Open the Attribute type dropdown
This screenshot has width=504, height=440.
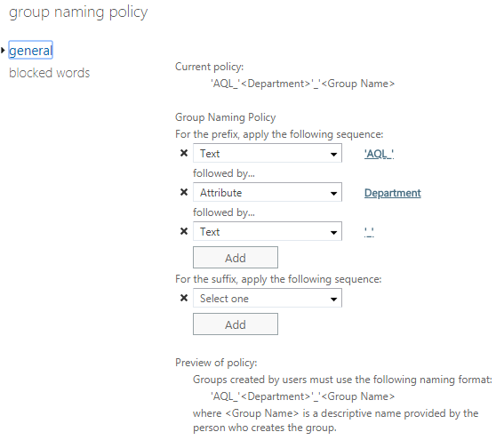pos(268,192)
